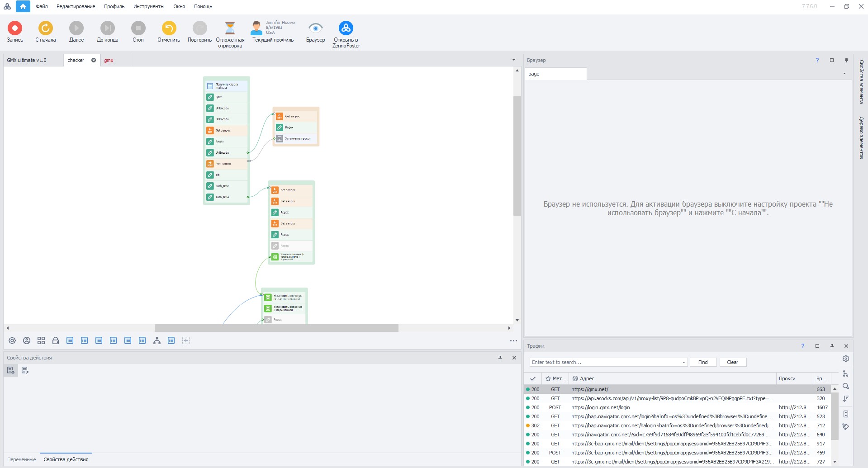Expand the browser page tabs dropdown
Viewport: 868px width, 468px height.
point(844,74)
